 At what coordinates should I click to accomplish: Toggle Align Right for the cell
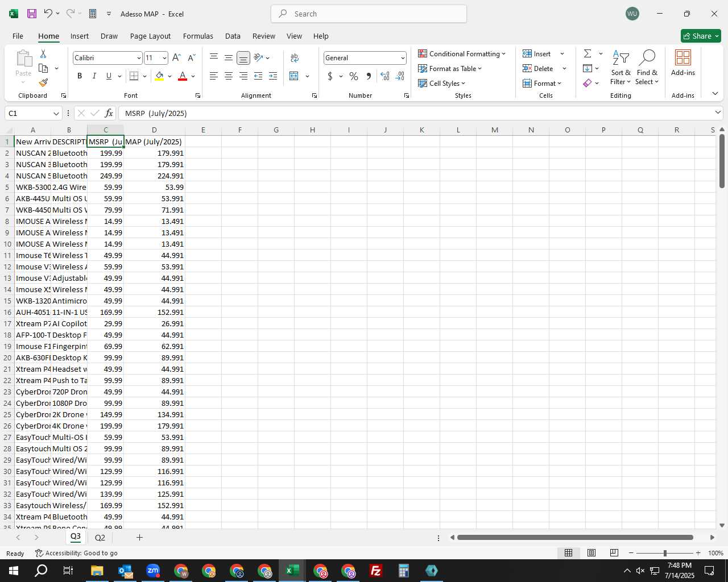tap(243, 76)
